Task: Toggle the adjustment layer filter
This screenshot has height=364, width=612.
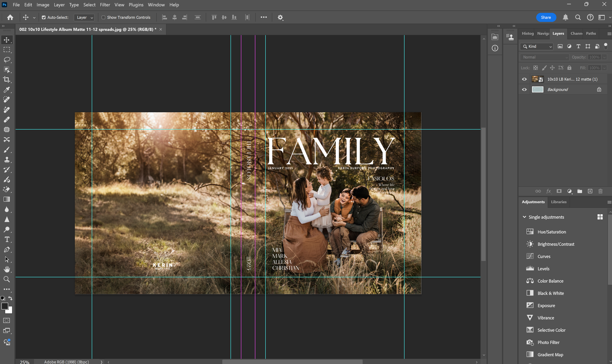Action: pos(569,46)
